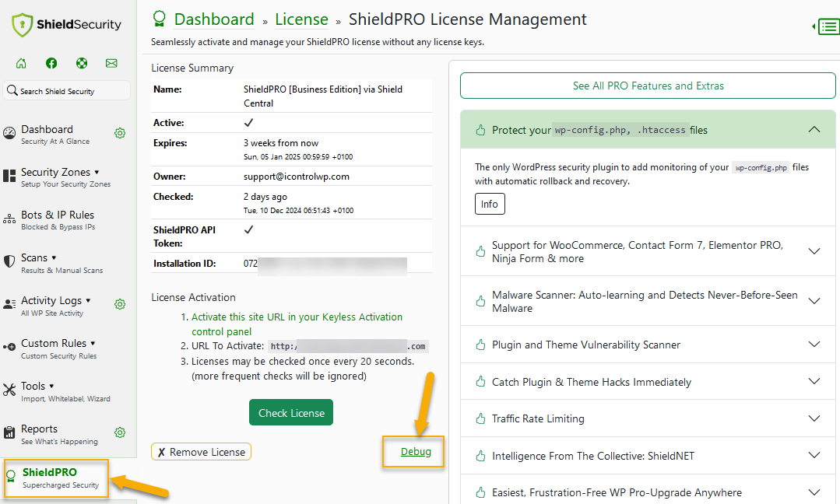Click See All PRO Features and Extras

(x=648, y=86)
